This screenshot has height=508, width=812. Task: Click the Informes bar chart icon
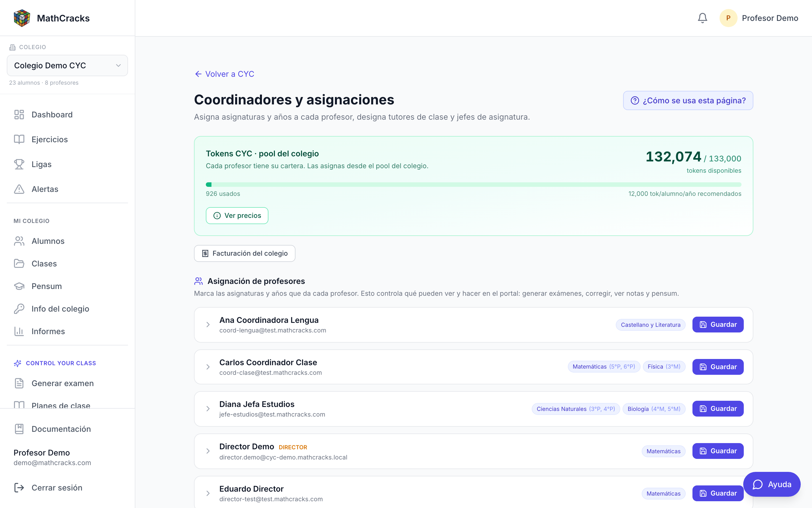(x=19, y=331)
